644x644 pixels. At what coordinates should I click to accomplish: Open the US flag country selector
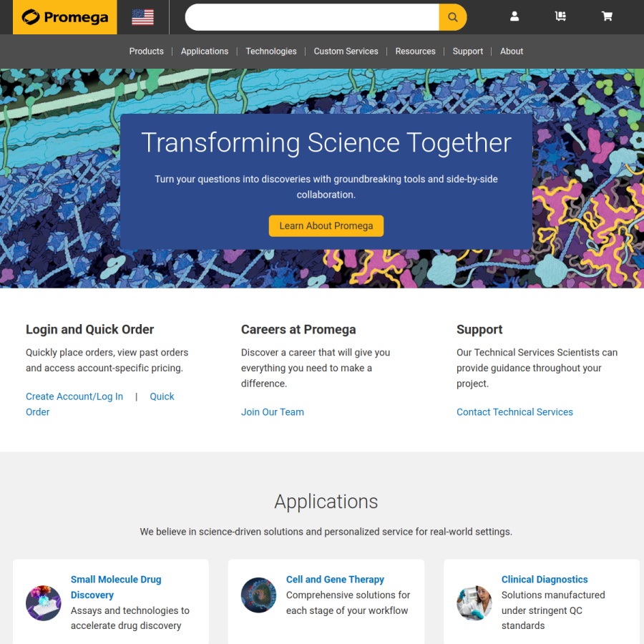143,17
